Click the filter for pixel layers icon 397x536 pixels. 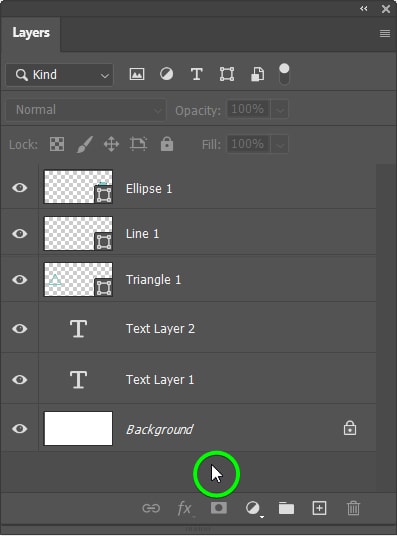click(x=137, y=74)
